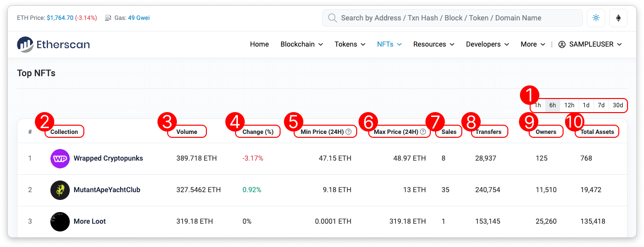Switch to the 30d time range

coord(618,105)
